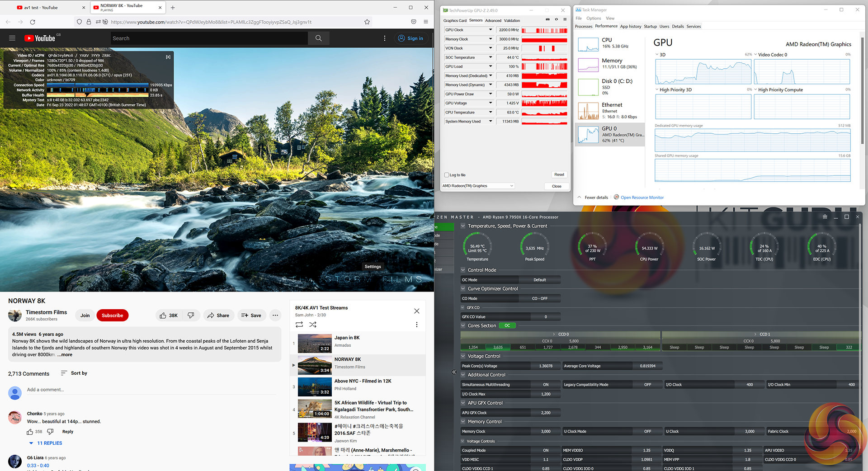Toggle the Cores Section OC switch
The height and width of the screenshot is (471, 868).
[507, 325]
